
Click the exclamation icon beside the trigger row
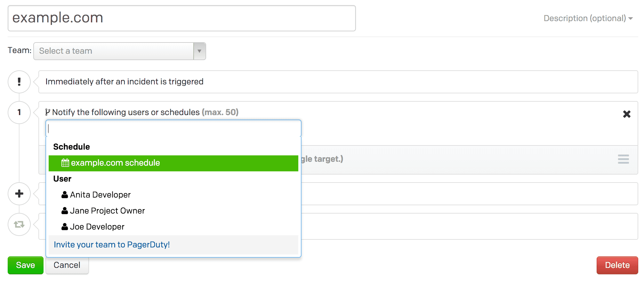pyautogui.click(x=19, y=82)
